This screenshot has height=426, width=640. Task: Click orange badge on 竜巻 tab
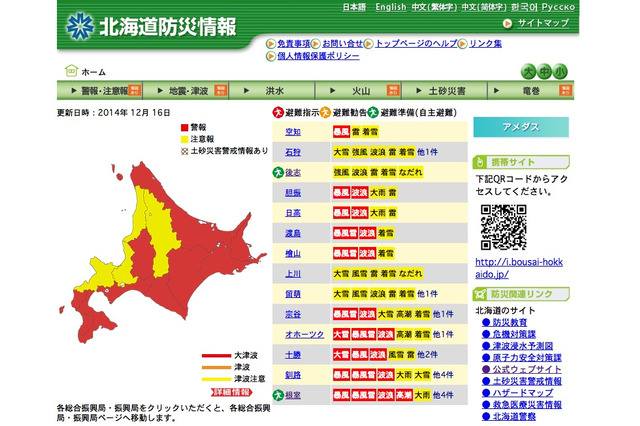click(566, 90)
